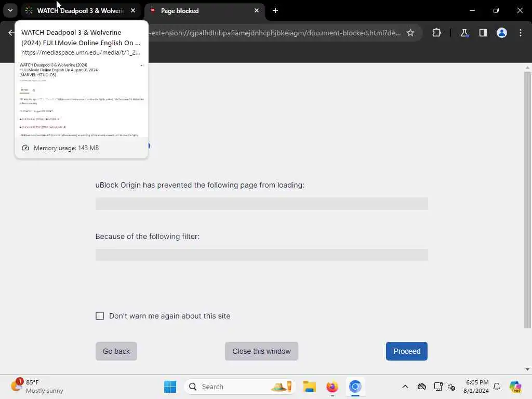Check Don't warn me again about this site
The image size is (532, 399).
click(100, 316)
